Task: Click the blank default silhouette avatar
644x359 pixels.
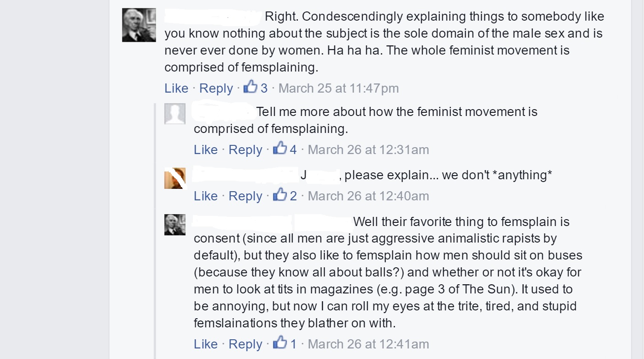Action: [x=175, y=114]
